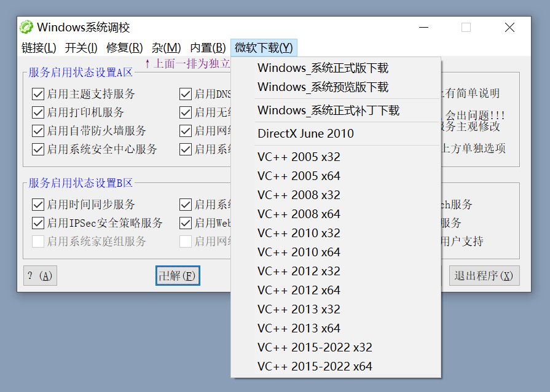The image size is (550, 392).
Task: Open the 链接(L) menu
Action: (x=39, y=48)
